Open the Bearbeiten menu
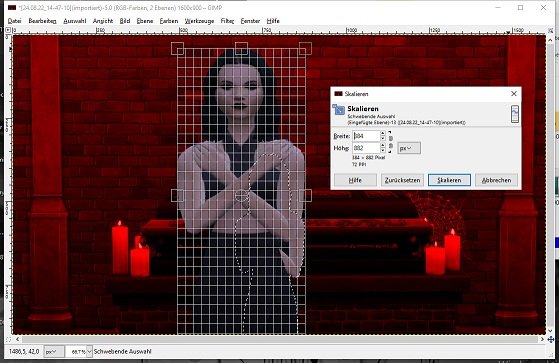559x363 pixels. 42,21
